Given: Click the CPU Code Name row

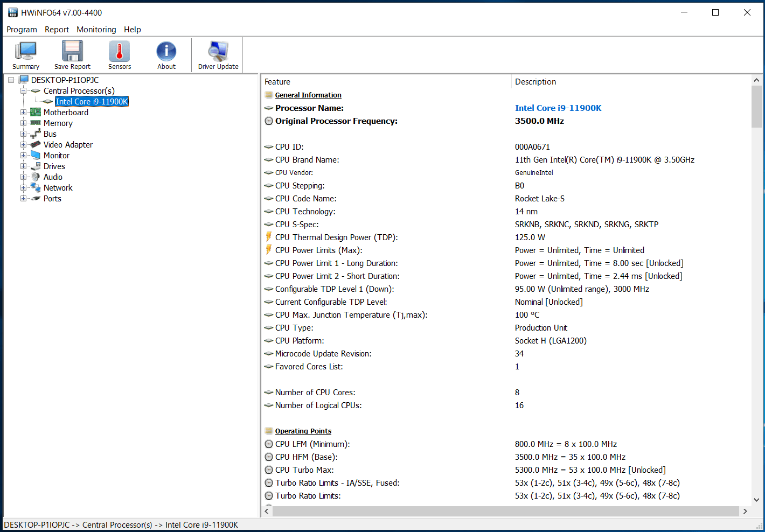Looking at the screenshot, I should 506,198.
